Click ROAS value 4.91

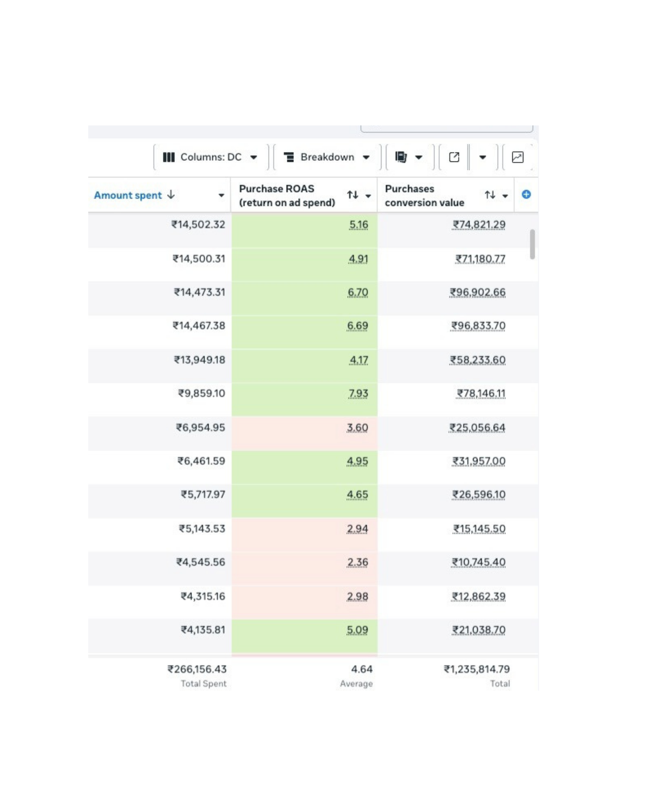[358, 259]
